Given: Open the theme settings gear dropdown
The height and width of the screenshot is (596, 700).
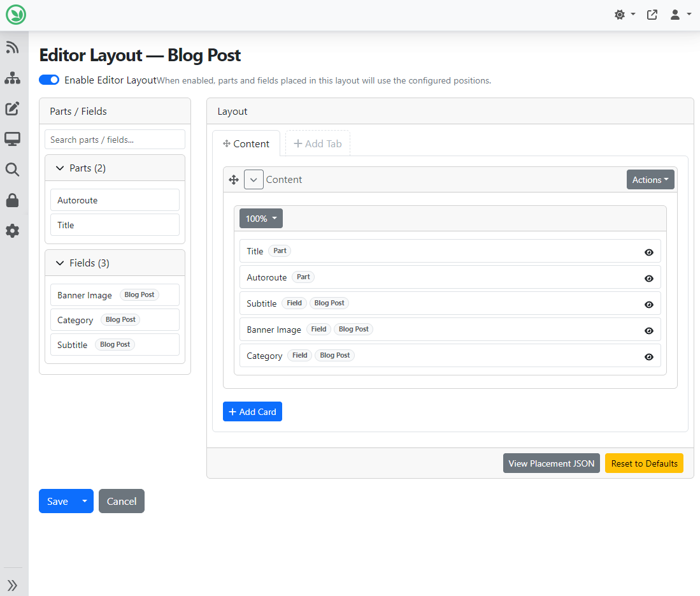Looking at the screenshot, I should tap(625, 15).
